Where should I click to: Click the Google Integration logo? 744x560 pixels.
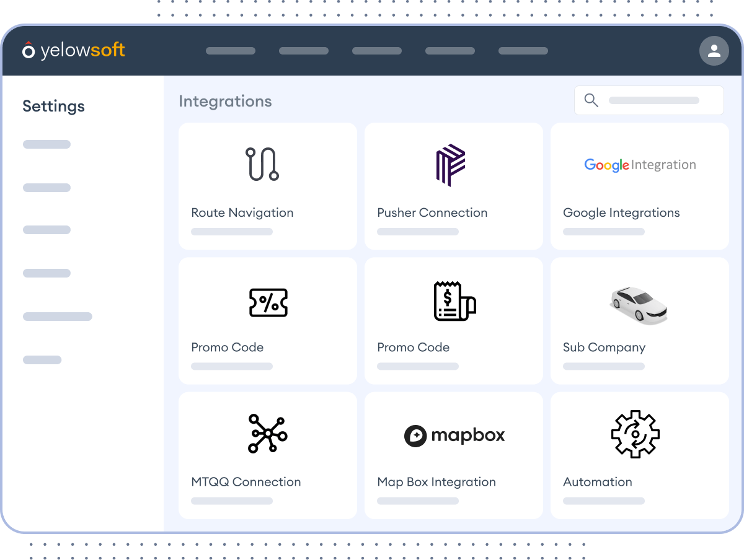[640, 165]
